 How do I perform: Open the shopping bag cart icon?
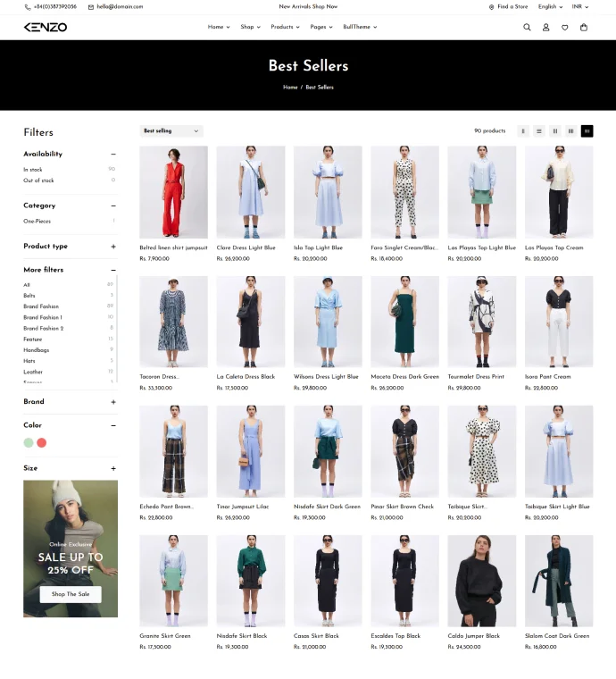pyautogui.click(x=584, y=28)
